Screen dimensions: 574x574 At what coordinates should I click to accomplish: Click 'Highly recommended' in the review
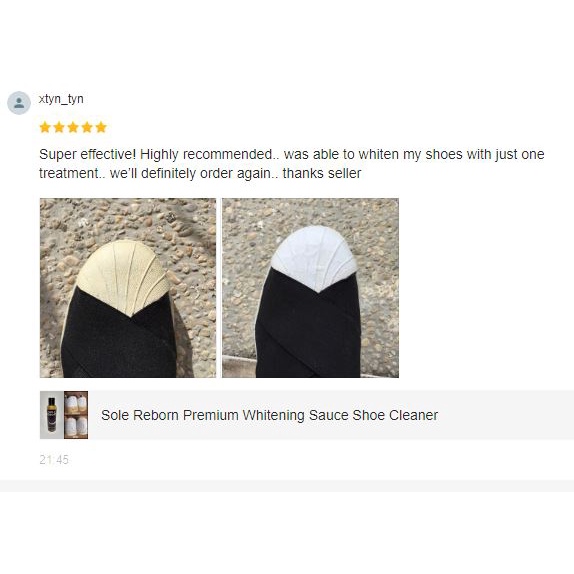205,154
